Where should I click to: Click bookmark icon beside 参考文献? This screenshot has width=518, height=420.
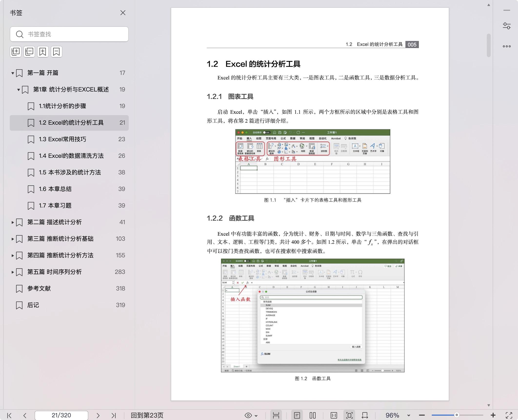19,289
